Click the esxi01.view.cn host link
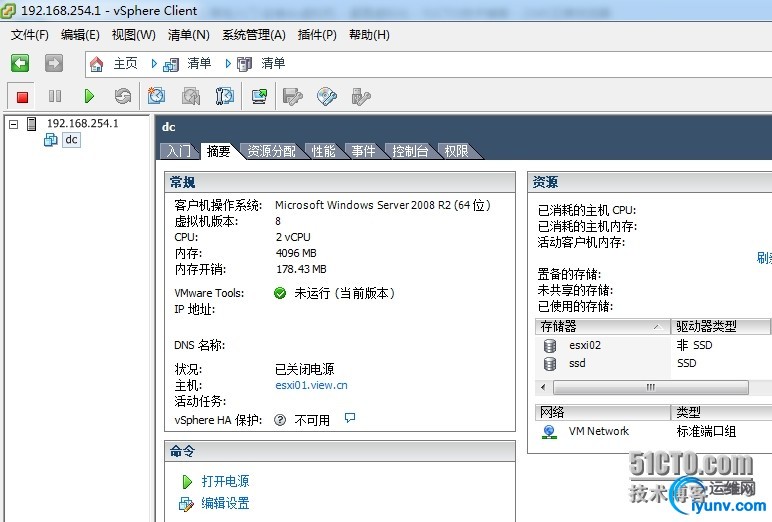 [x=311, y=385]
